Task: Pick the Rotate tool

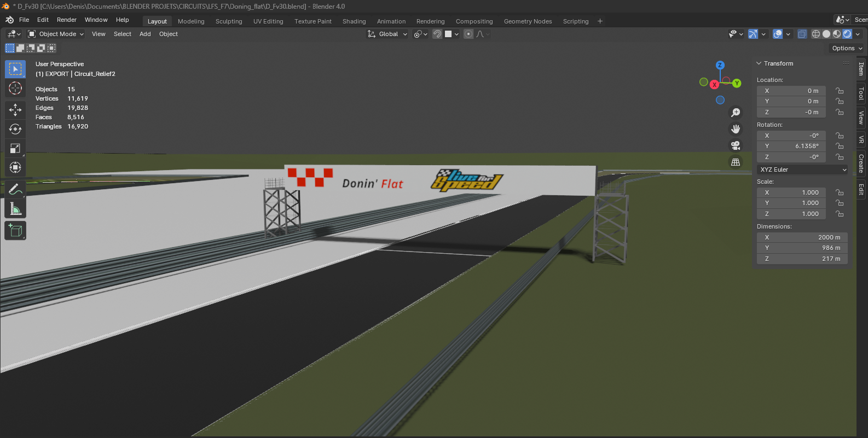Action: tap(15, 129)
